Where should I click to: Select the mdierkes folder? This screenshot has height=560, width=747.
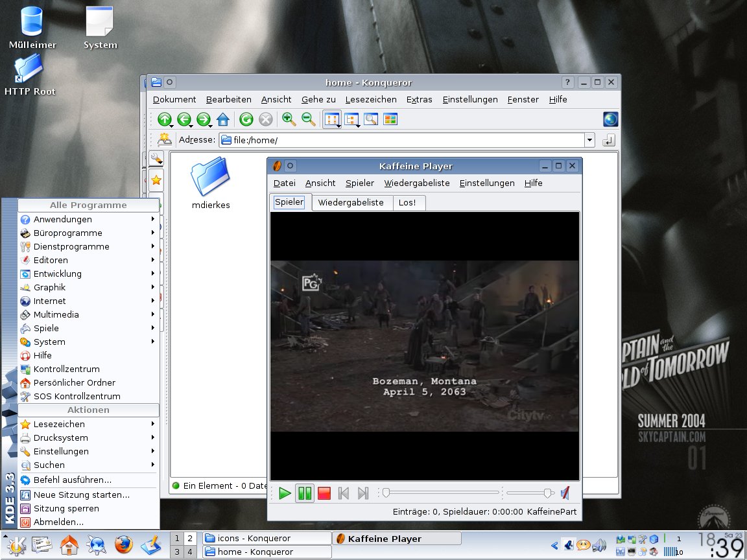pyautogui.click(x=211, y=184)
